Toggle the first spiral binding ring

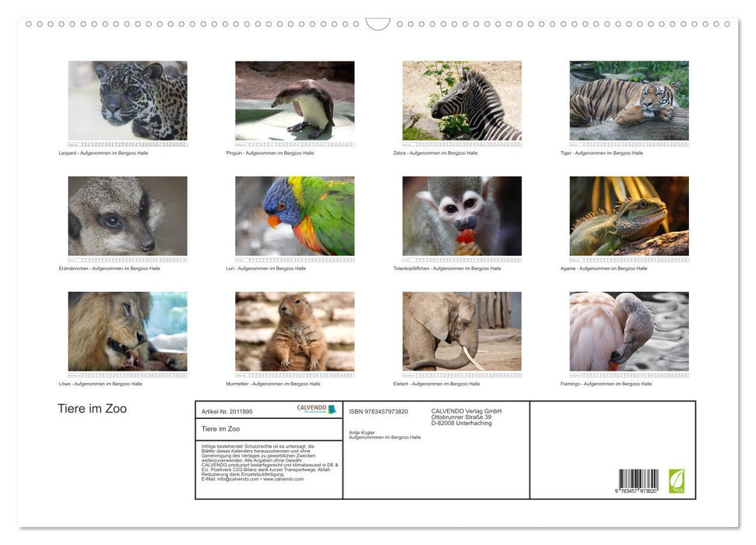coord(28,24)
